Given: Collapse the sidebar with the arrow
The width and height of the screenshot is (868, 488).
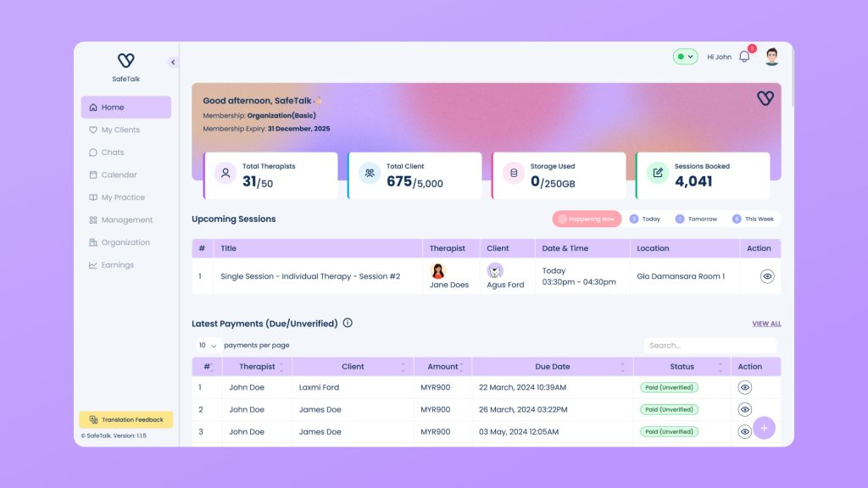Looking at the screenshot, I should click(x=173, y=62).
